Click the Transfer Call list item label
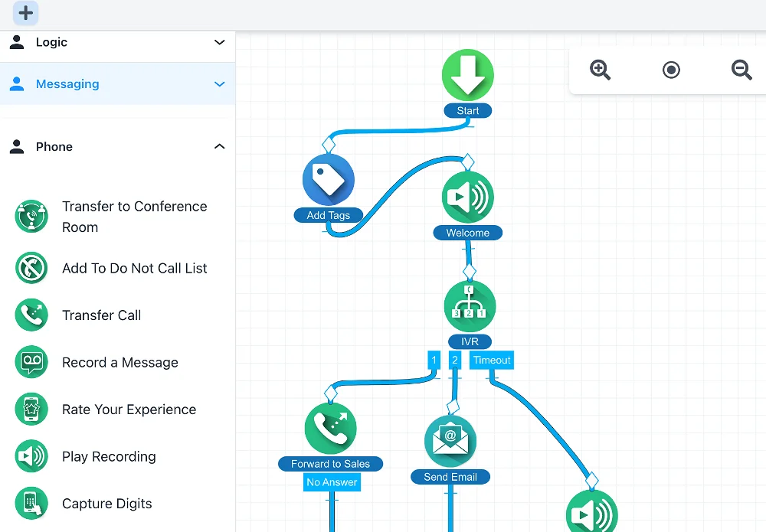 coord(101,315)
